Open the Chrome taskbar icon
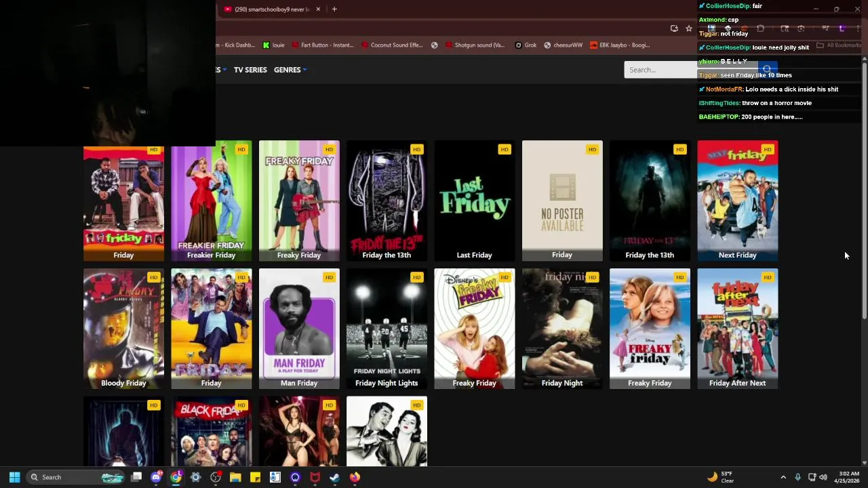Image resolution: width=868 pixels, height=488 pixels. click(x=176, y=477)
